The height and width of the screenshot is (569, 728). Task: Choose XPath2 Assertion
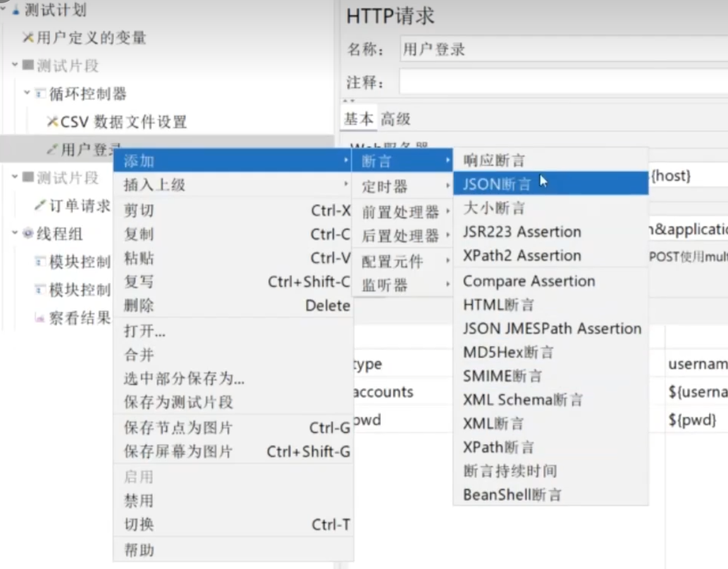[x=551, y=255]
